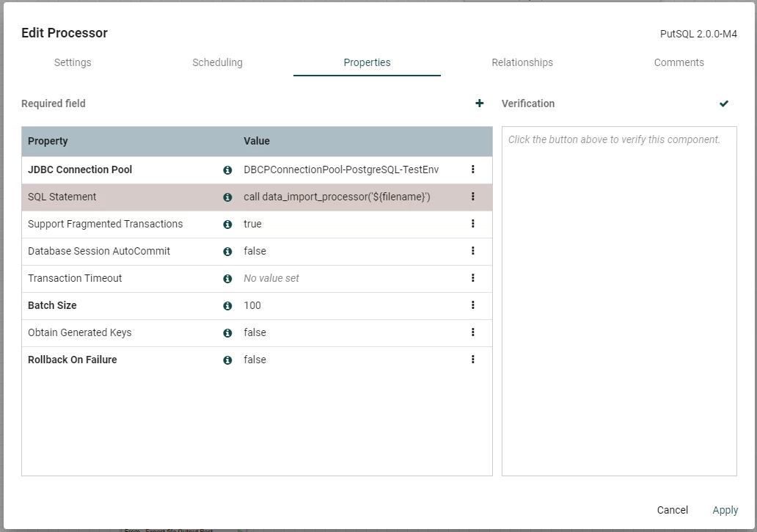757x532 pixels.
Task: Click the Value column header
Action: pos(256,141)
